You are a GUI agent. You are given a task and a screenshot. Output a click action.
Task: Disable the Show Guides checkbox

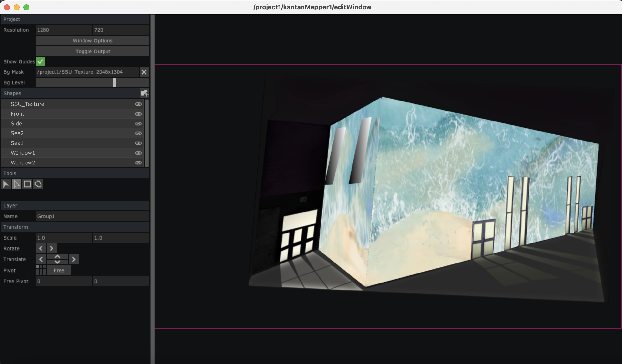point(41,61)
